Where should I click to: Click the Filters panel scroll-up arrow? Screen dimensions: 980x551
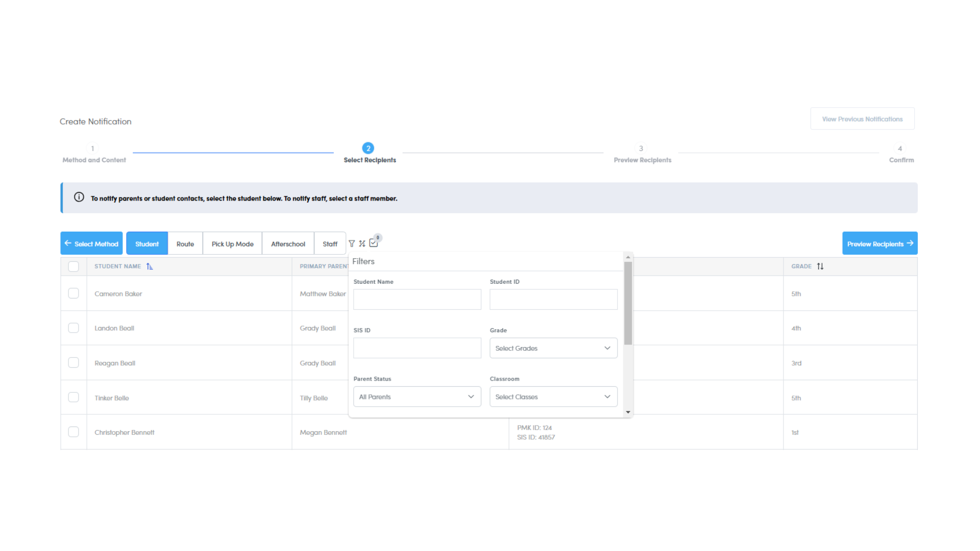tap(628, 257)
